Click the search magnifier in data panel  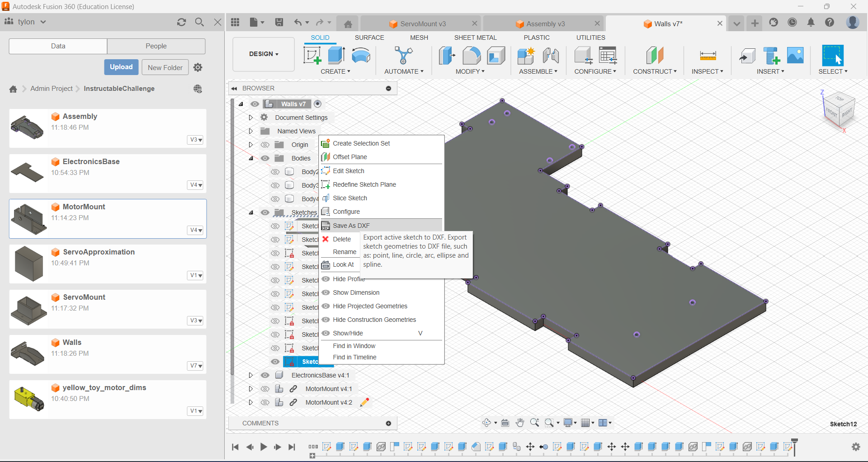click(x=199, y=22)
